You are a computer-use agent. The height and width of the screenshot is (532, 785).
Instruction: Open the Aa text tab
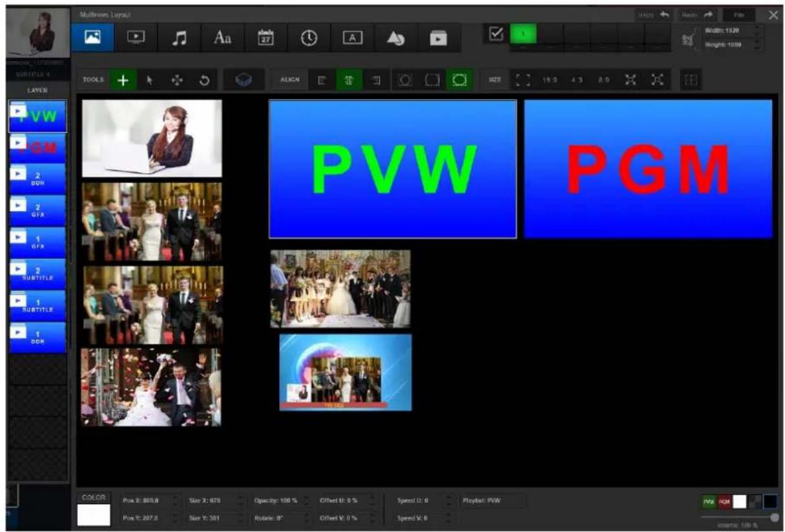tap(223, 38)
